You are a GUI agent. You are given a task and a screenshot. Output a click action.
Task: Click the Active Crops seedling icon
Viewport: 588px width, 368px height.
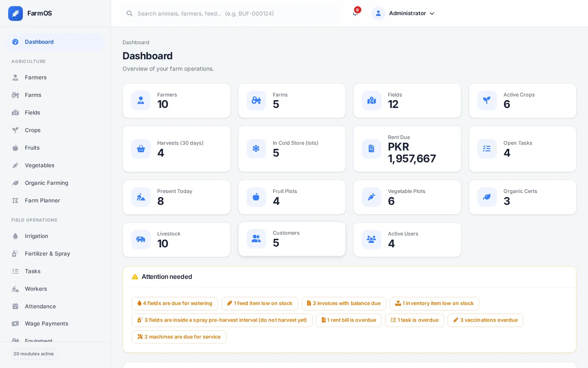487,101
